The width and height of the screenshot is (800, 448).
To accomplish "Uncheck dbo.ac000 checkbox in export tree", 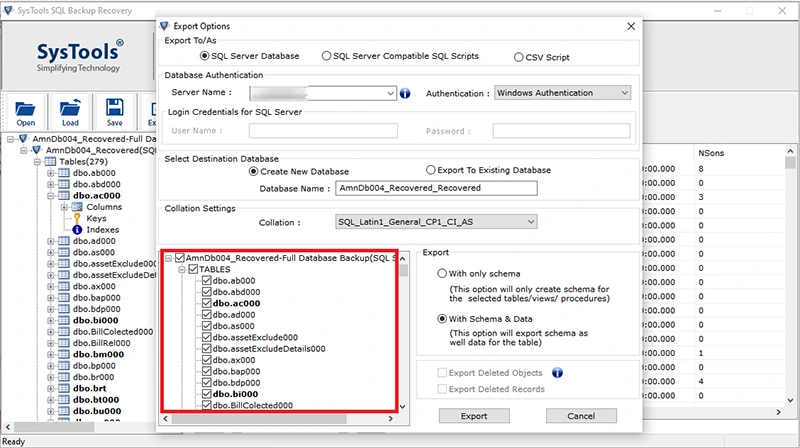I will tap(207, 303).
